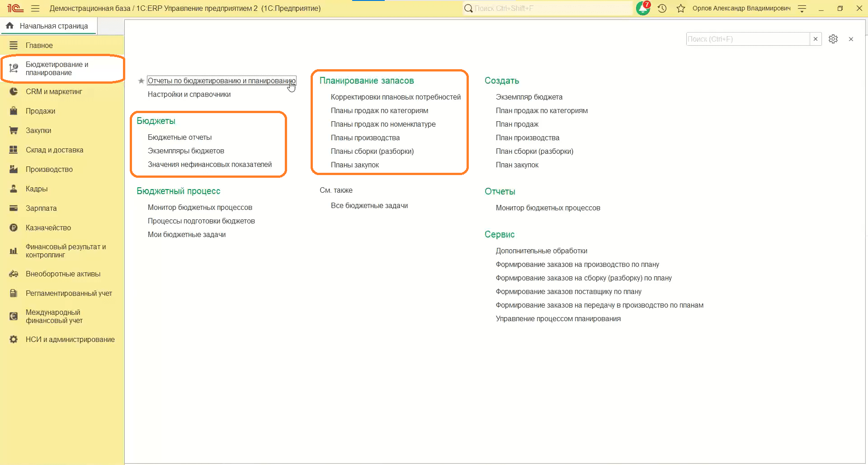Click the Склад и доставка icon

tap(14, 150)
